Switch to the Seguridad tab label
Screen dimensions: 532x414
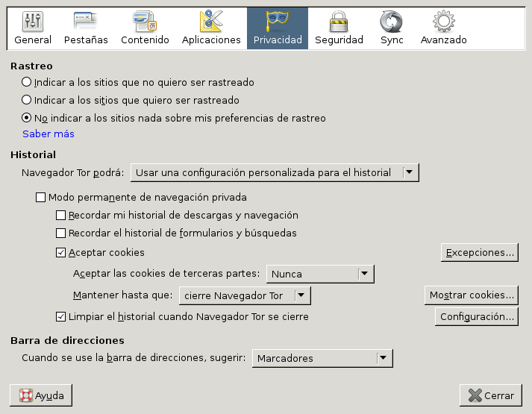pos(339,40)
